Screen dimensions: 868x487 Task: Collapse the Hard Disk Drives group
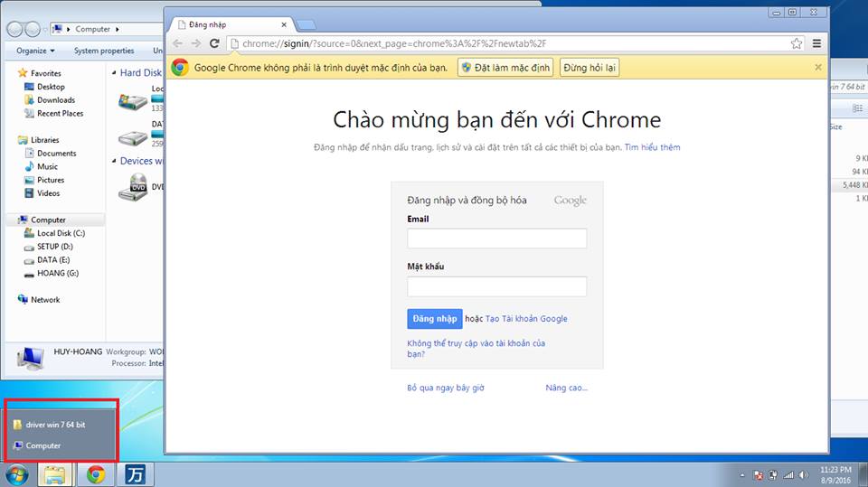coord(114,72)
